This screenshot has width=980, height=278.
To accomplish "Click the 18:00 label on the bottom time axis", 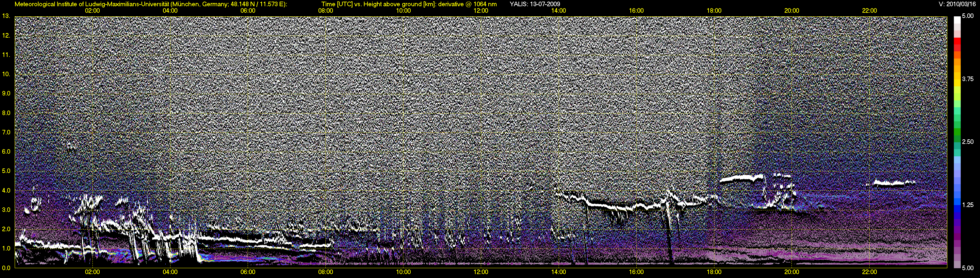I will coord(714,272).
